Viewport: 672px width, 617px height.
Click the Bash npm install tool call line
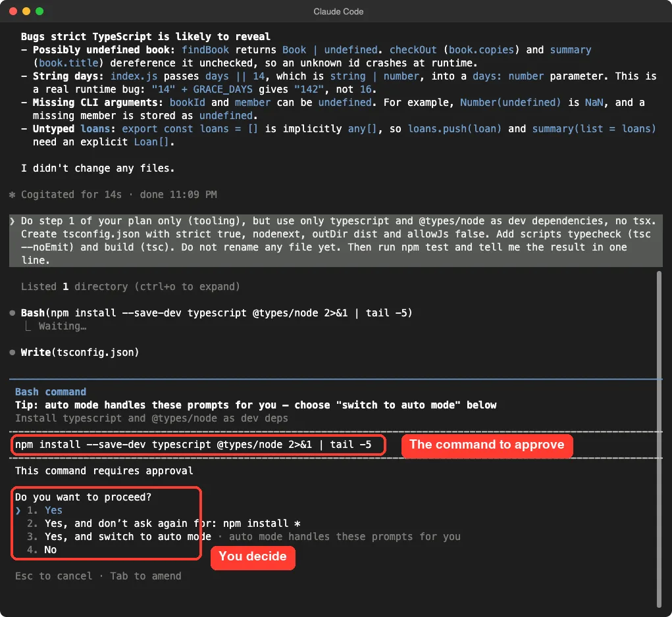pos(217,313)
